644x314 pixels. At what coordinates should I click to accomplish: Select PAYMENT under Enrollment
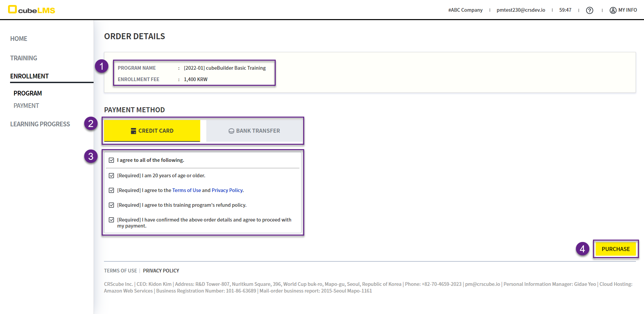26,106
